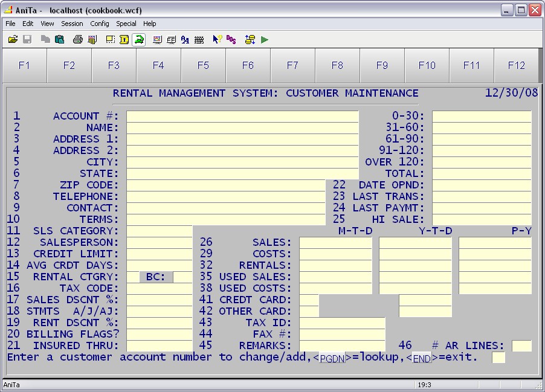Image resolution: width=545 pixels, height=392 pixels.
Task: Click the F3 function key button
Action: click(114, 65)
